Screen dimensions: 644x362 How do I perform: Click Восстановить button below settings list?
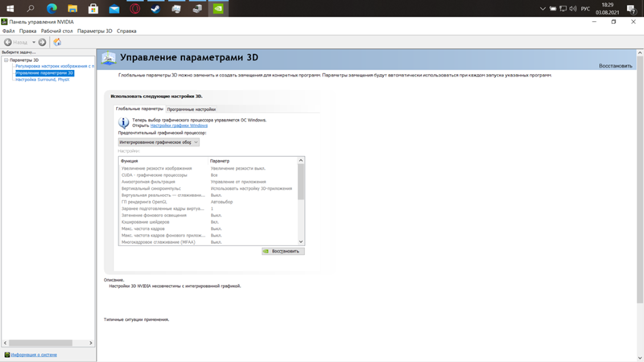click(283, 251)
